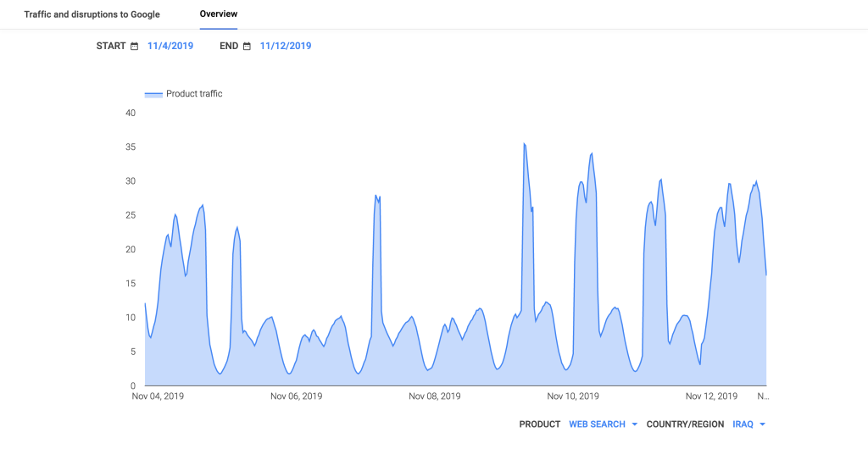Click the END label
Viewport: 868px width, 449px height.
[x=229, y=46]
